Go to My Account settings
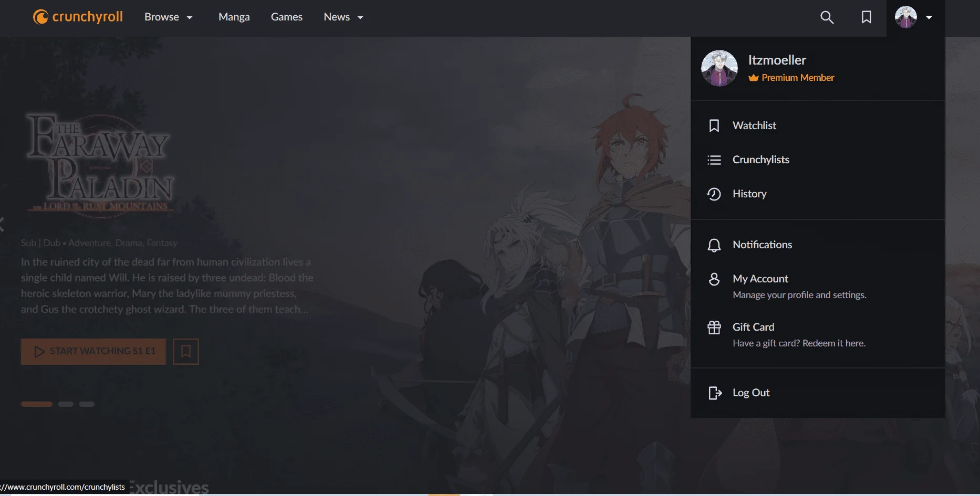The width and height of the screenshot is (980, 496). (818, 286)
